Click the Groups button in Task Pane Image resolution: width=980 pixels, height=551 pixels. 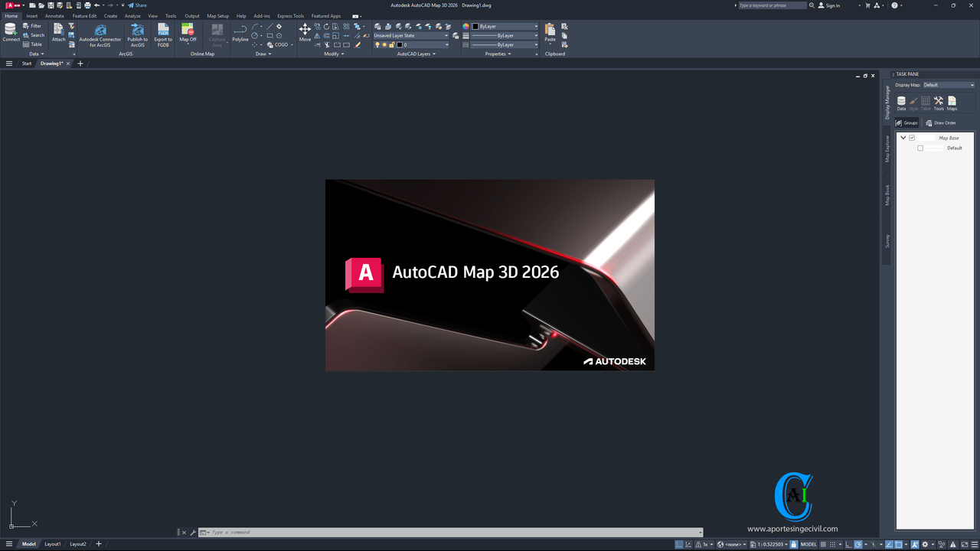(x=906, y=122)
